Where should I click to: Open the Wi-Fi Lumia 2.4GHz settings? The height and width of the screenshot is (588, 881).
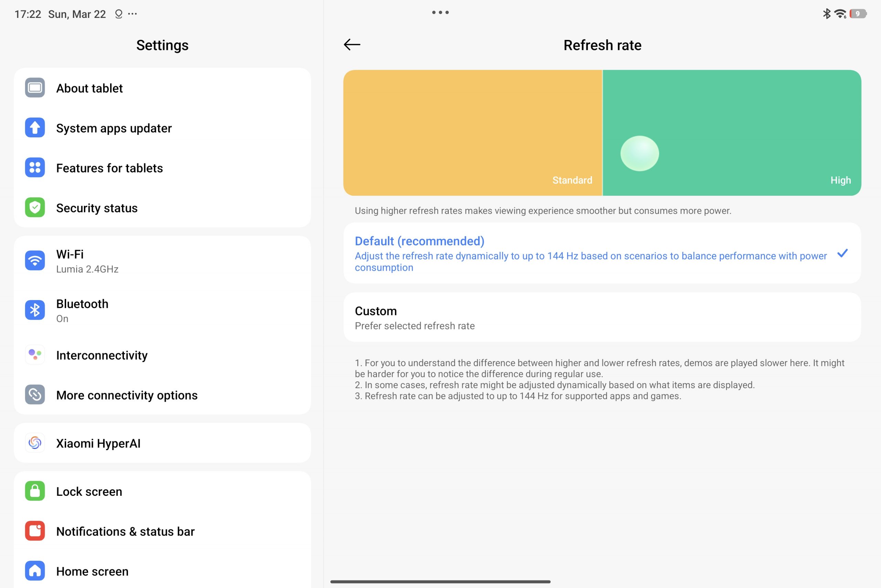[162, 261]
